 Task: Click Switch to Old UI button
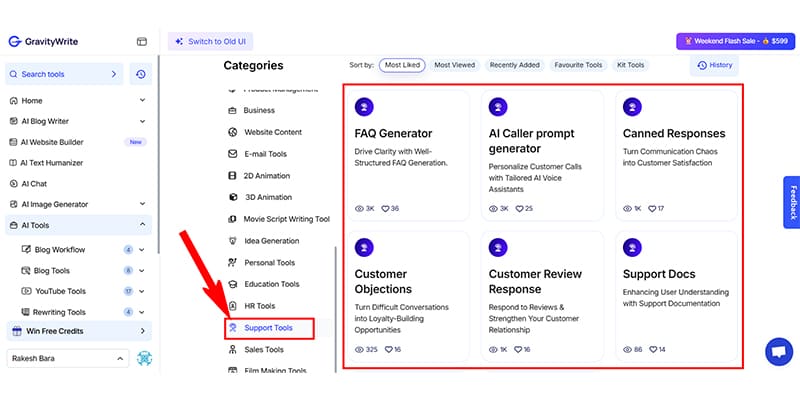[210, 42]
